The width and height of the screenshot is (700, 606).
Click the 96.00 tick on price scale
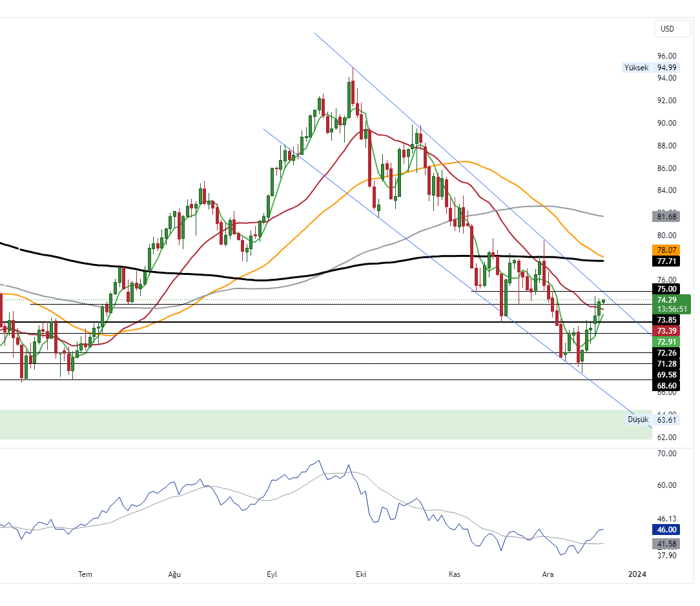(666, 56)
